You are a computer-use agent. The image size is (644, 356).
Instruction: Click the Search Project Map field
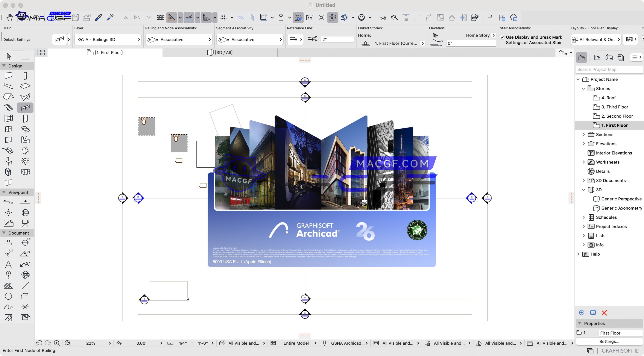pyautogui.click(x=609, y=69)
